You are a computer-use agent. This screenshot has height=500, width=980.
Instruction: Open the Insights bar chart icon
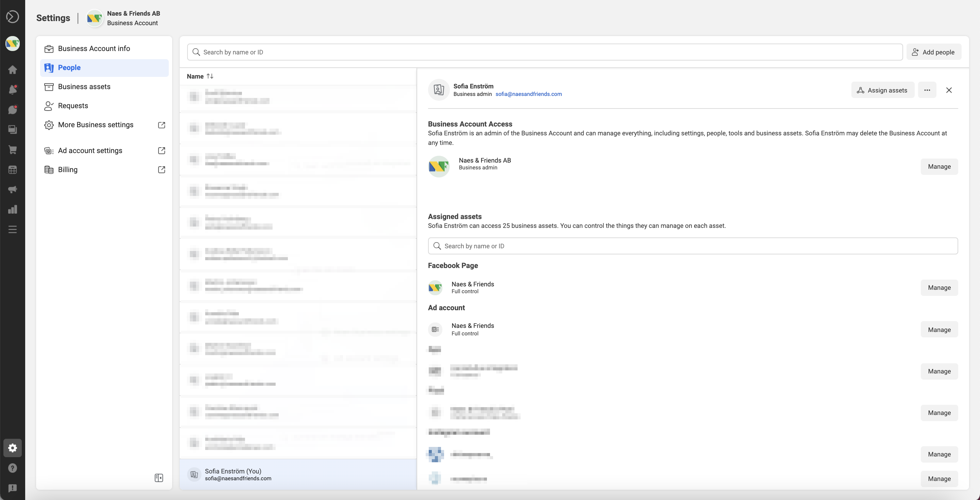13,209
